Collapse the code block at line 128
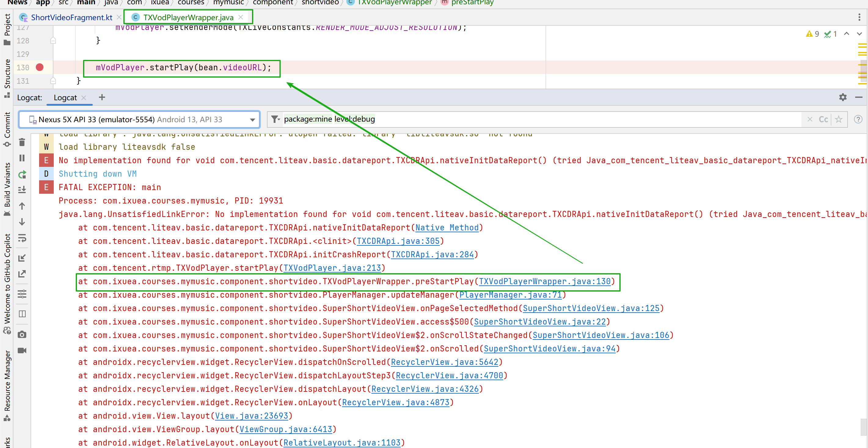Screen dimensions: 868x448 point(53,41)
